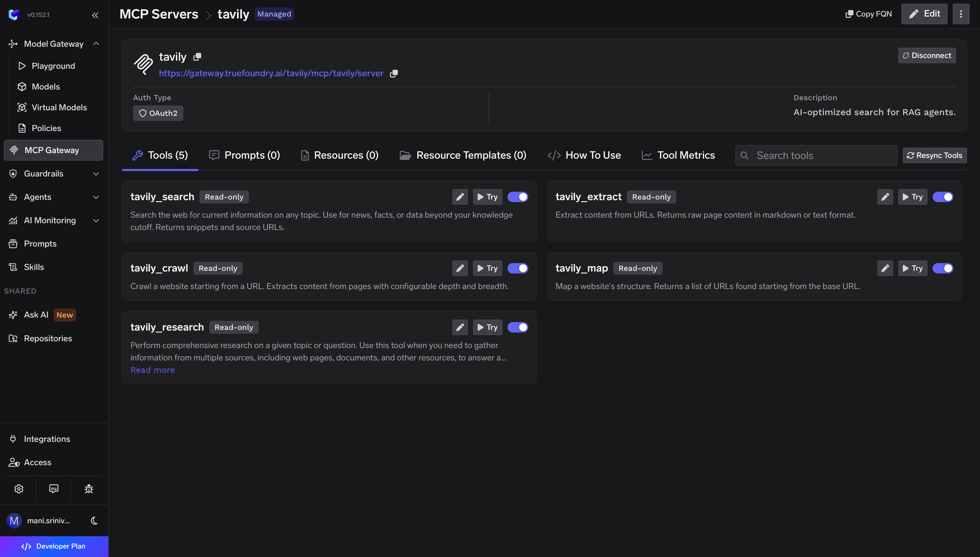Copy the gateway server URL icon
Viewport: 980px width, 557px height.
tap(394, 73)
